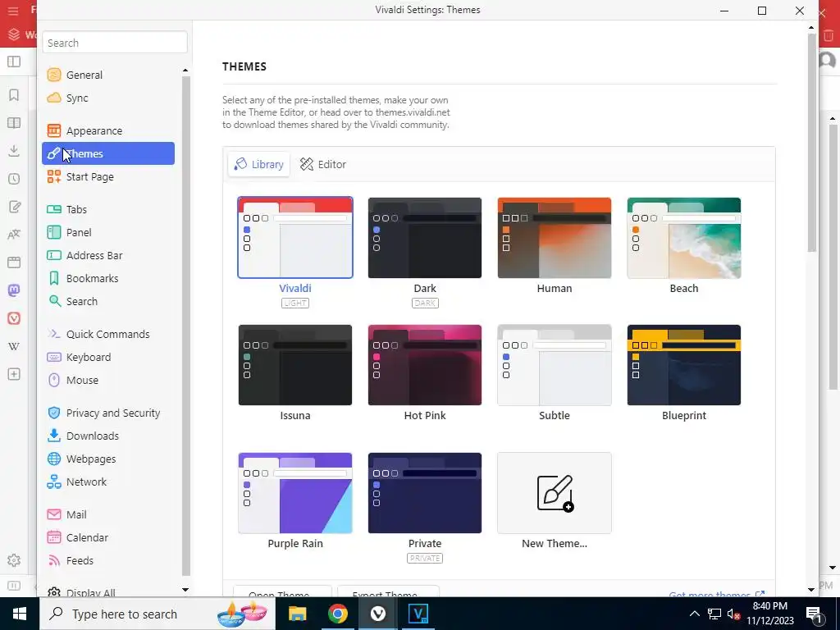Screen dimensions: 840x630
Task: Pick the Blueprint theme
Action: coord(684,365)
